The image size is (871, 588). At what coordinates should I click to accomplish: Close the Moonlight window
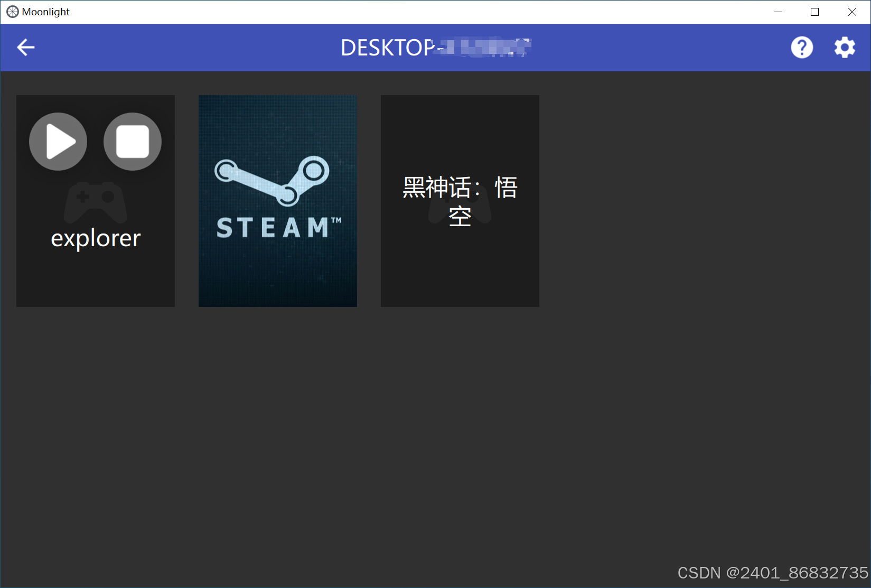tap(852, 12)
